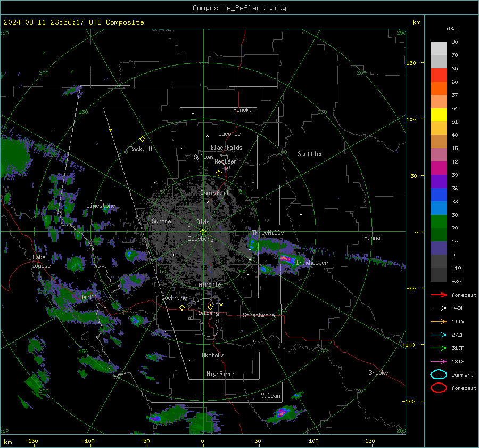Click the dBZ legend heading
This screenshot has width=479, height=448.
451,28
